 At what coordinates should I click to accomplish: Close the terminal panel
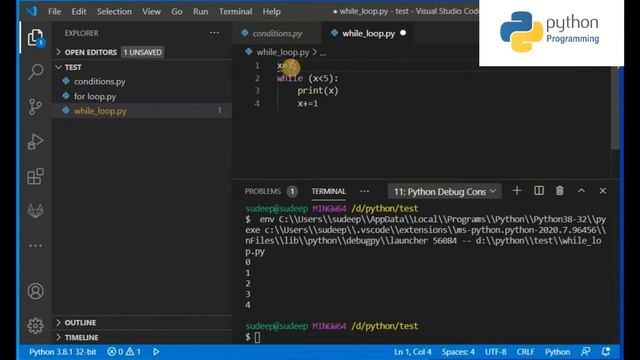tap(602, 191)
